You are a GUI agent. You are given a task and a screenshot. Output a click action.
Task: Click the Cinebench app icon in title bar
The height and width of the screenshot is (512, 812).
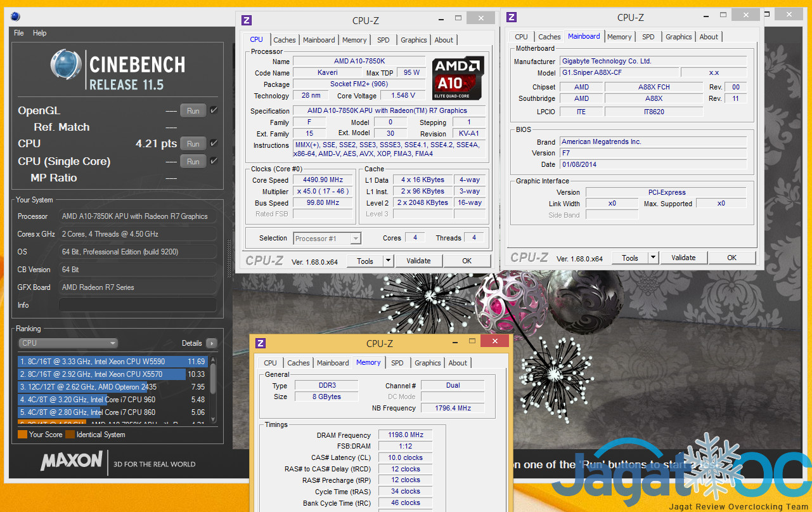(x=15, y=16)
